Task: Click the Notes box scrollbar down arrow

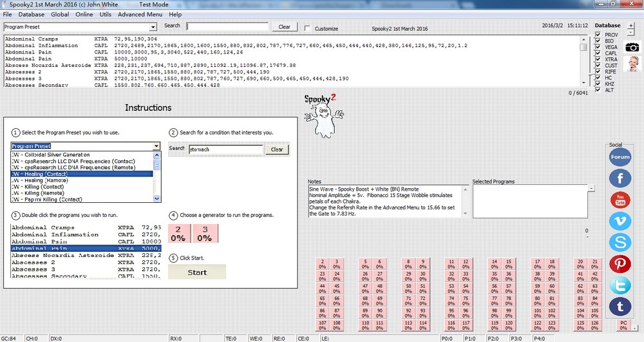Action: tap(466, 213)
